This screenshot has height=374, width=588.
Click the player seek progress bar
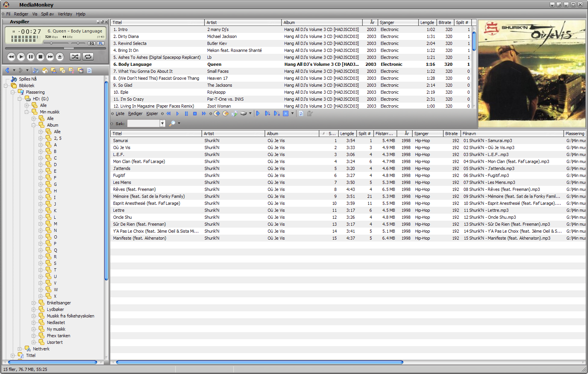pos(55,48)
